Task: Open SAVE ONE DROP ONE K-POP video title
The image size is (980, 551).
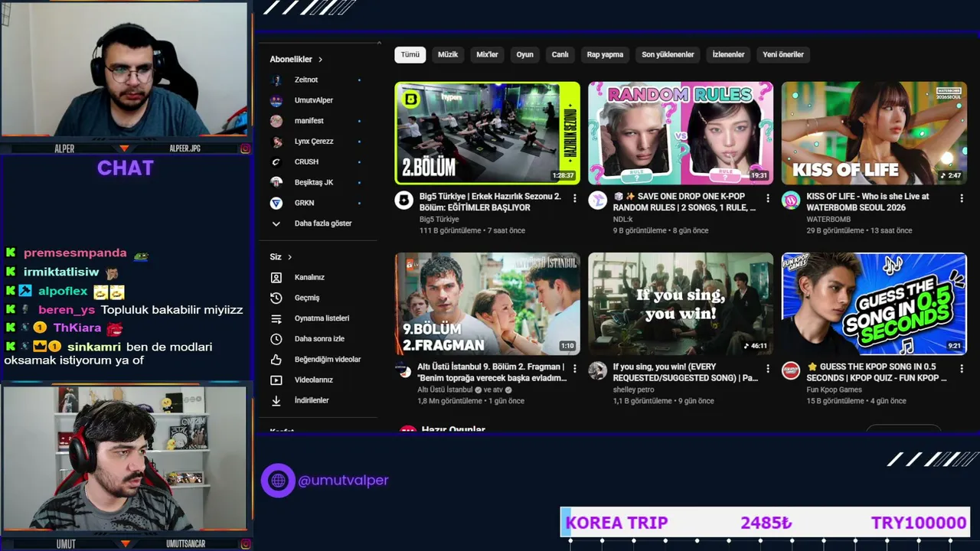Action: [684, 202]
